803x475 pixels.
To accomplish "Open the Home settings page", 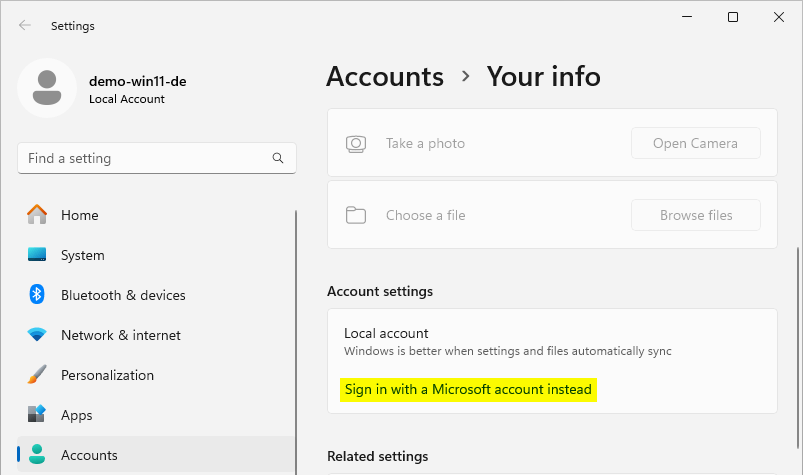I will coord(156,215).
